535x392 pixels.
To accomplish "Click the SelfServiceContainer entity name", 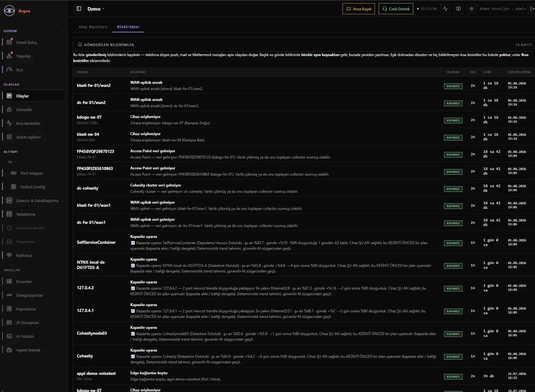I will coord(96,243).
